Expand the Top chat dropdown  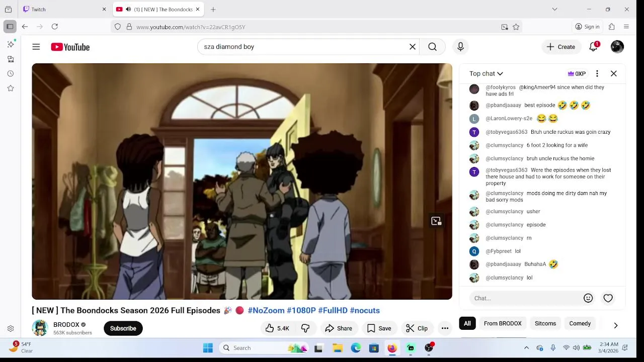486,73
